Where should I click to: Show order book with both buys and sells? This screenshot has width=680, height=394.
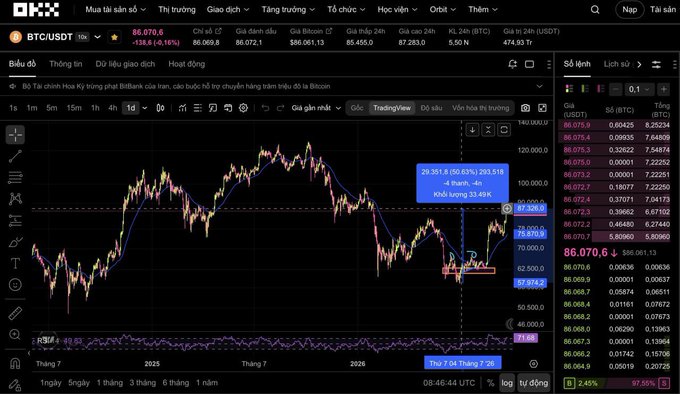coord(569,89)
